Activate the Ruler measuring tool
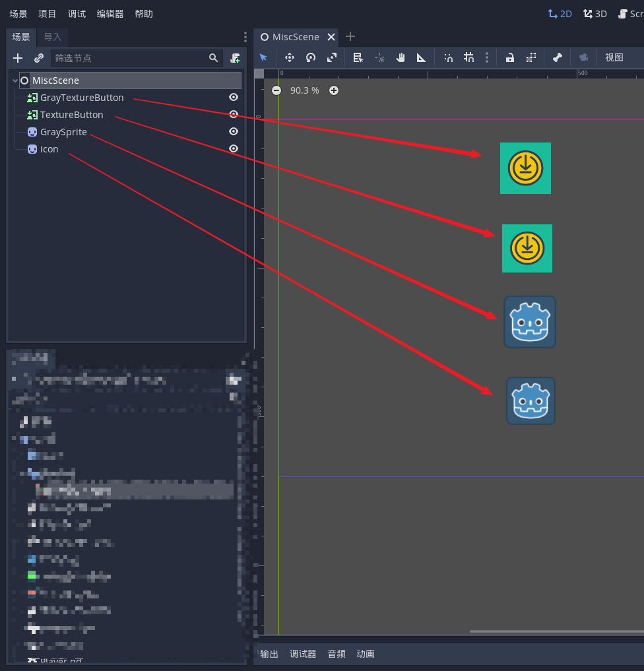 [422, 58]
